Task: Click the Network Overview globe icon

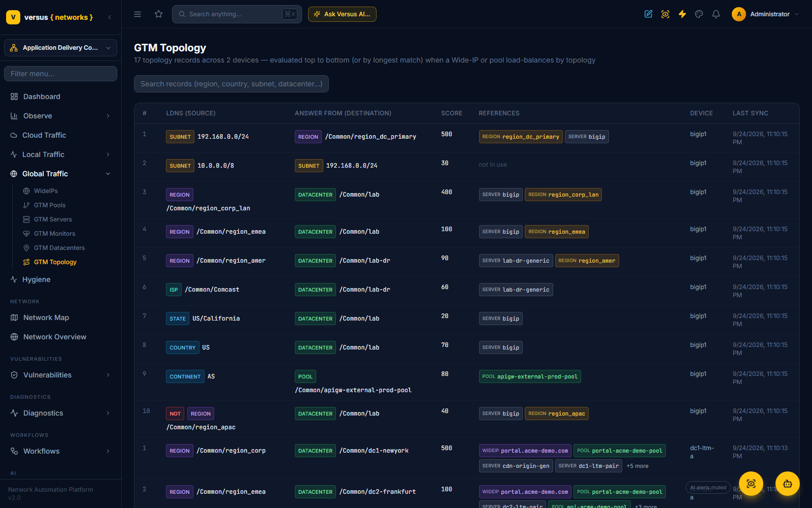Action: pos(14,337)
